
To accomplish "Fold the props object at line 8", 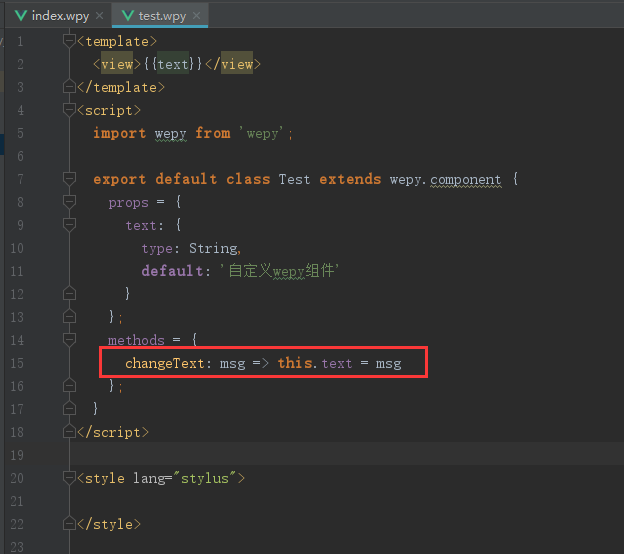I will pyautogui.click(x=69, y=201).
